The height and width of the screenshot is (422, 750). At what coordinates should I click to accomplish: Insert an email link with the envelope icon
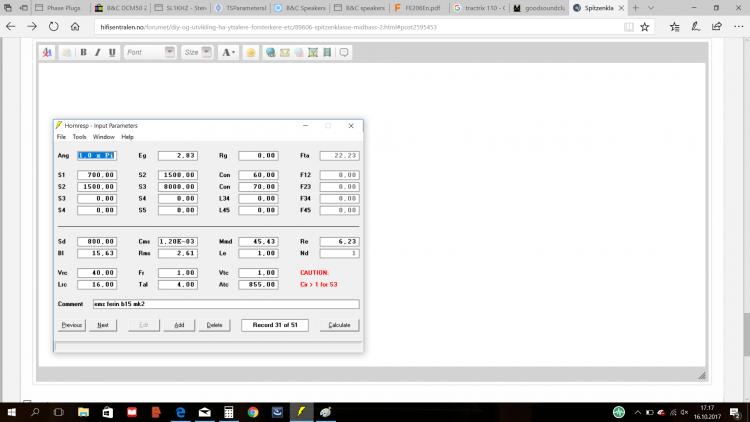tap(285, 53)
